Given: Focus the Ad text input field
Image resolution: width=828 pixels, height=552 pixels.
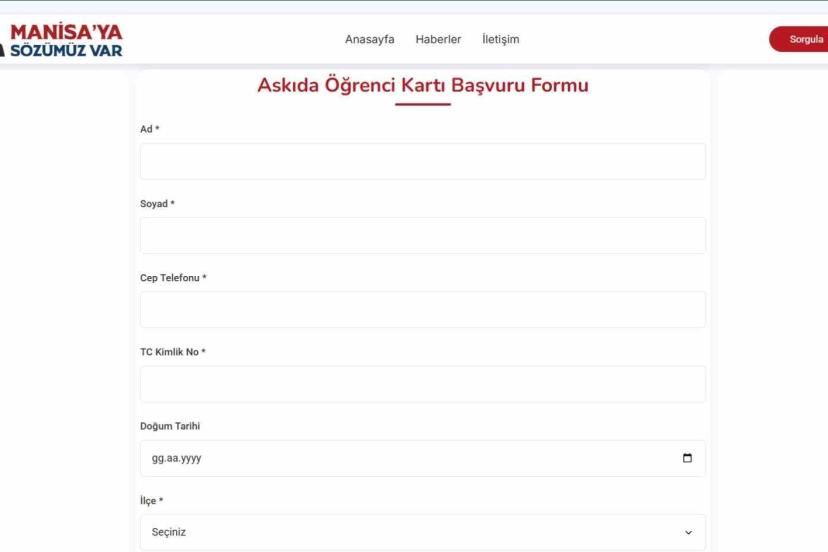Looking at the screenshot, I should tap(422, 161).
